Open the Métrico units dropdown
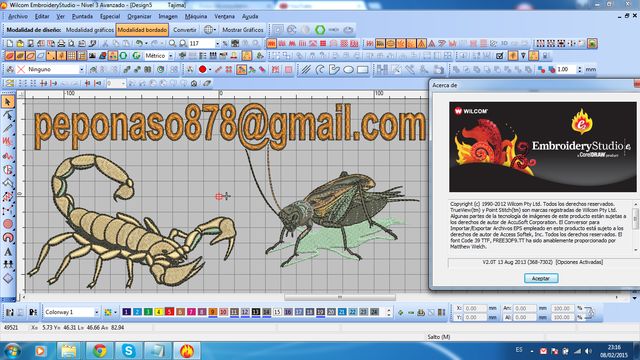The width and height of the screenshot is (640, 360). (171, 56)
